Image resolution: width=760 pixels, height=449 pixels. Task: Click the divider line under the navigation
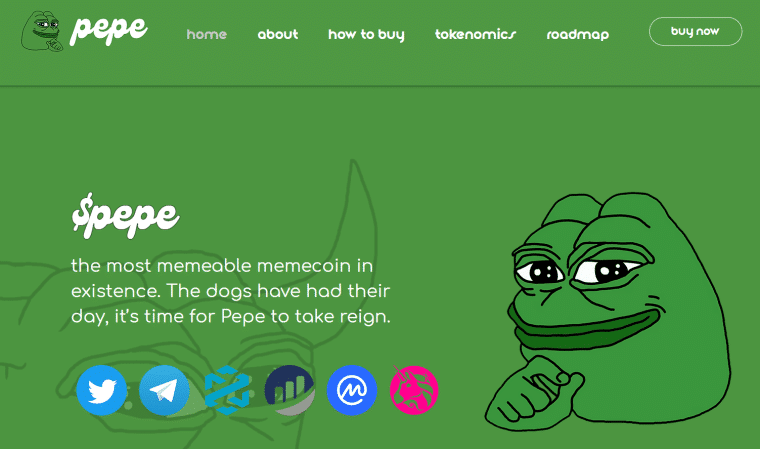pos(380,86)
